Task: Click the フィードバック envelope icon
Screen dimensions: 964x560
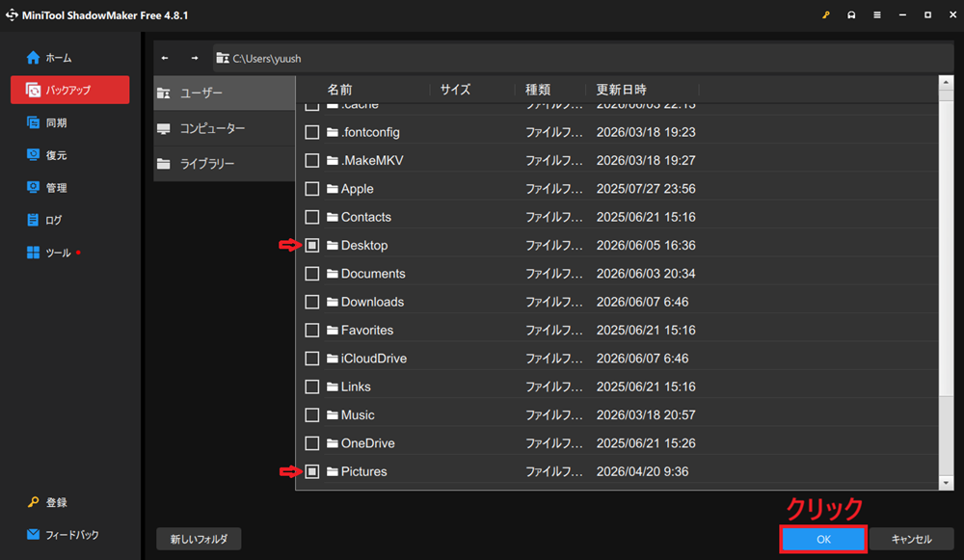Action: (33, 534)
